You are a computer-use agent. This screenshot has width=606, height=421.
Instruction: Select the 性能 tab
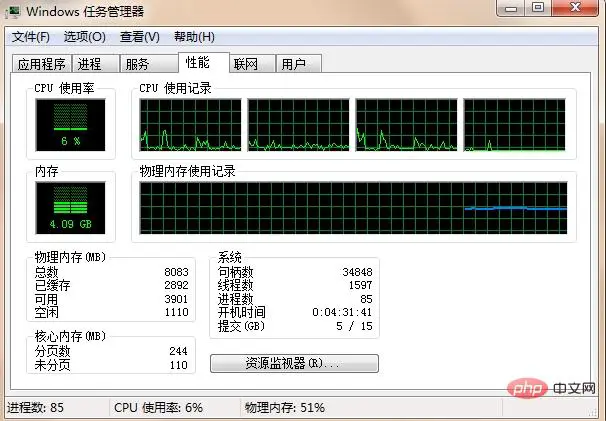(x=204, y=62)
